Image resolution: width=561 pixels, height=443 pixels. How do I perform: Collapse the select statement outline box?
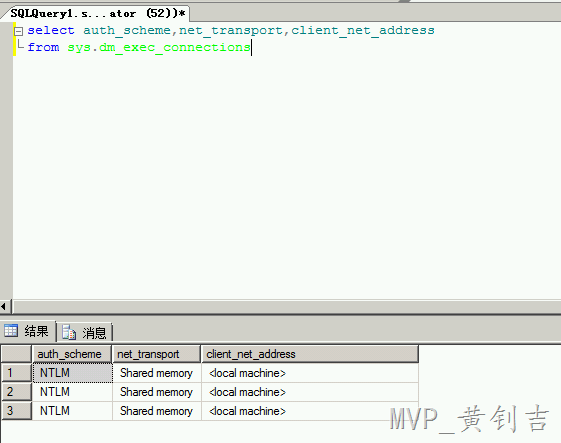click(18, 31)
